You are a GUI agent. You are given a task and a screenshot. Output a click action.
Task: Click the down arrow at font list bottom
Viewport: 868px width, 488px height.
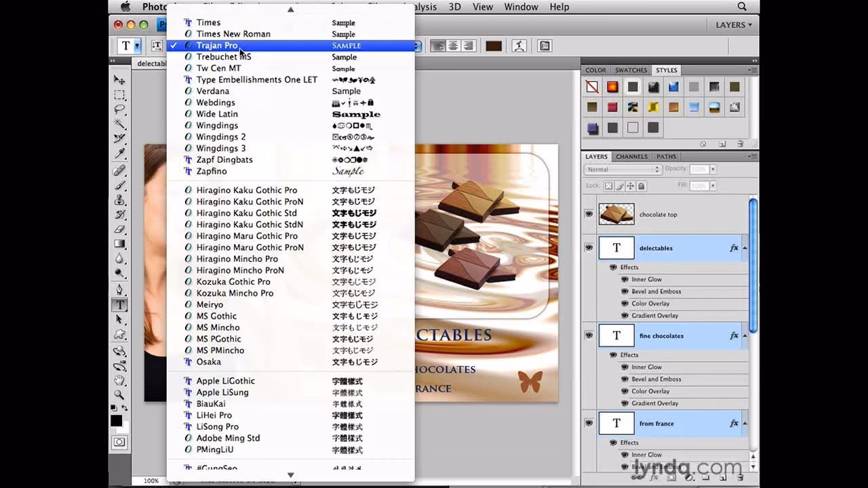(x=290, y=475)
